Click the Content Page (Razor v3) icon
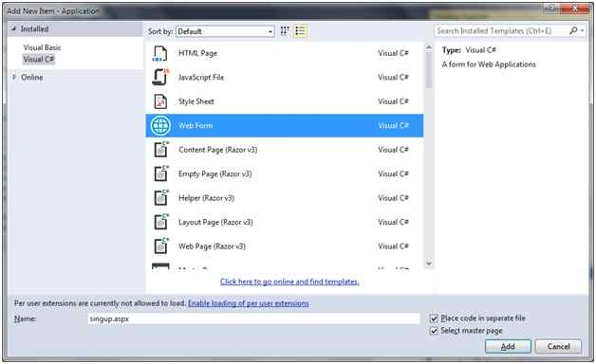 161,150
